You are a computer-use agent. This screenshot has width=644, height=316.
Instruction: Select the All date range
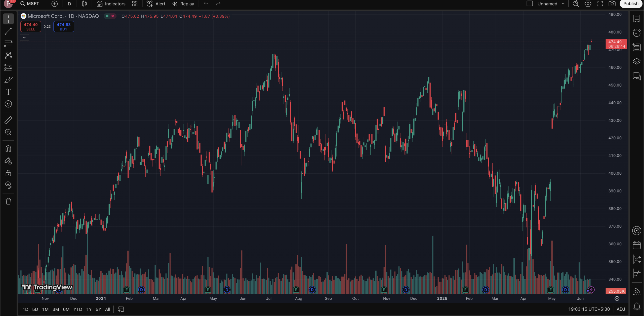108,309
